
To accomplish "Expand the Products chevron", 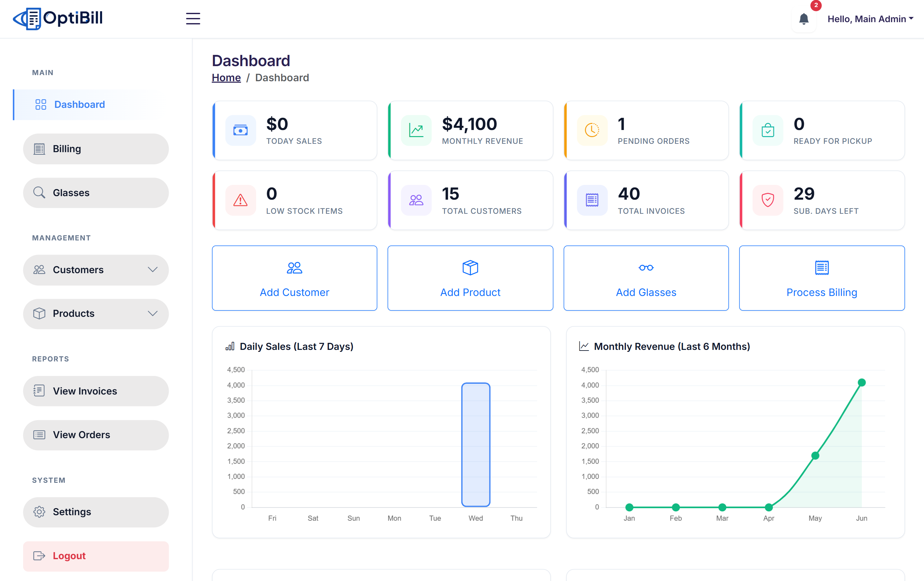I will tap(153, 314).
